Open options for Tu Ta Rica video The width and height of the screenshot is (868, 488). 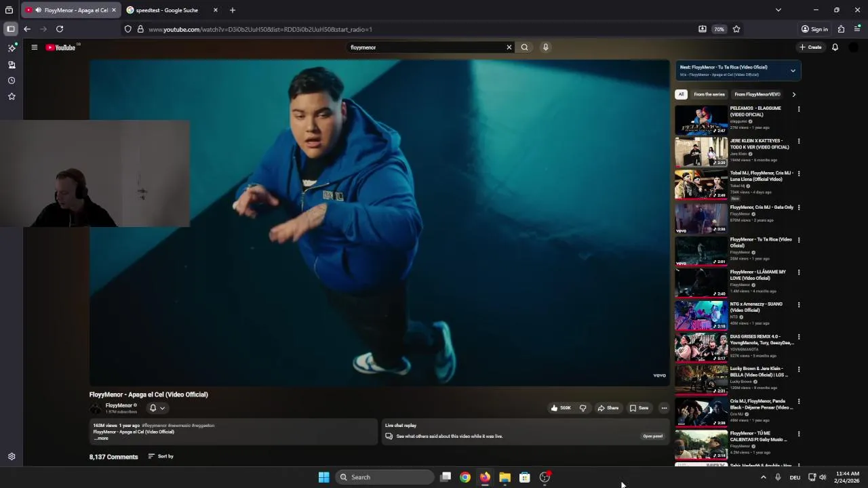[x=799, y=240]
